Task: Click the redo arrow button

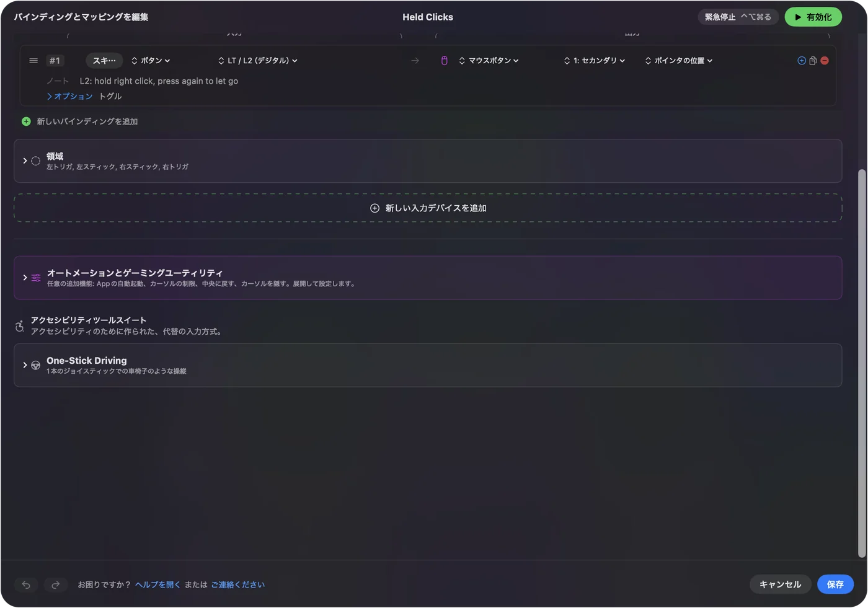Action: [x=55, y=584]
